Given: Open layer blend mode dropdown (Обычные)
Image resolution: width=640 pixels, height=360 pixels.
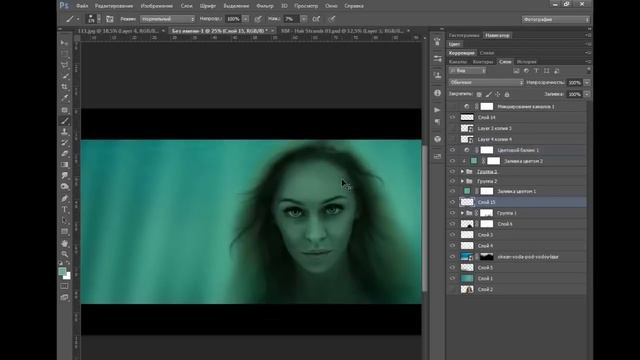Looking at the screenshot, I should click(x=486, y=82).
